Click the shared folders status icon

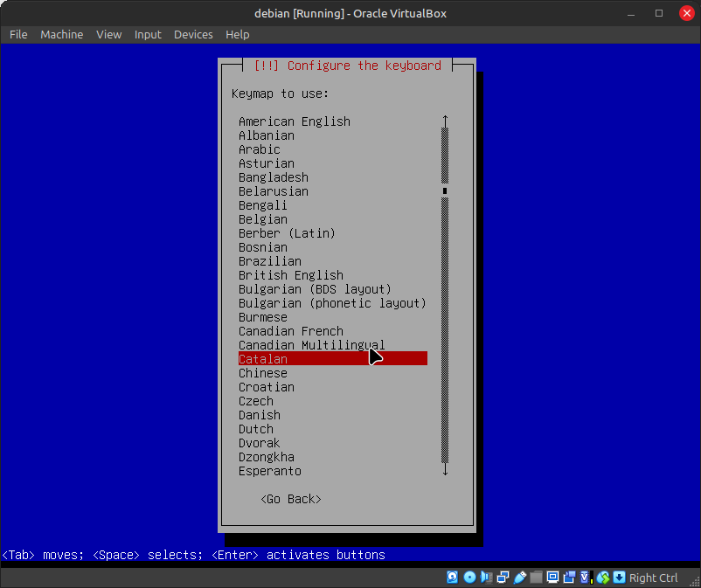(x=537, y=578)
